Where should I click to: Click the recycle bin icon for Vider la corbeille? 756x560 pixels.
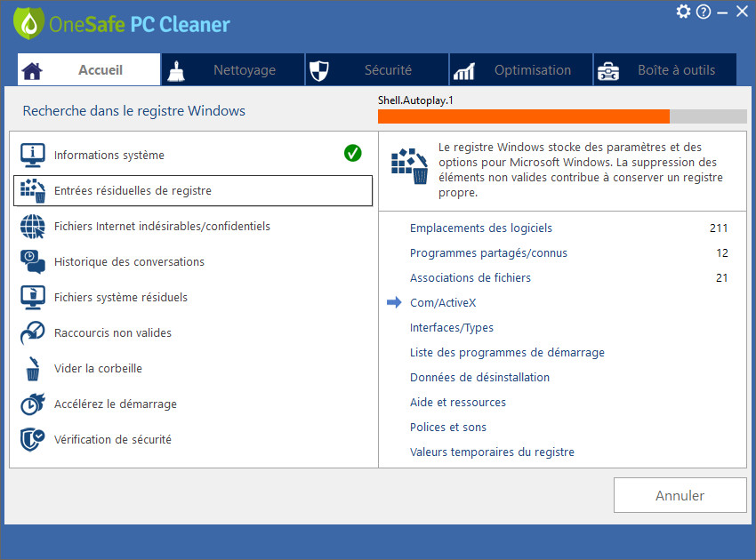coord(33,369)
